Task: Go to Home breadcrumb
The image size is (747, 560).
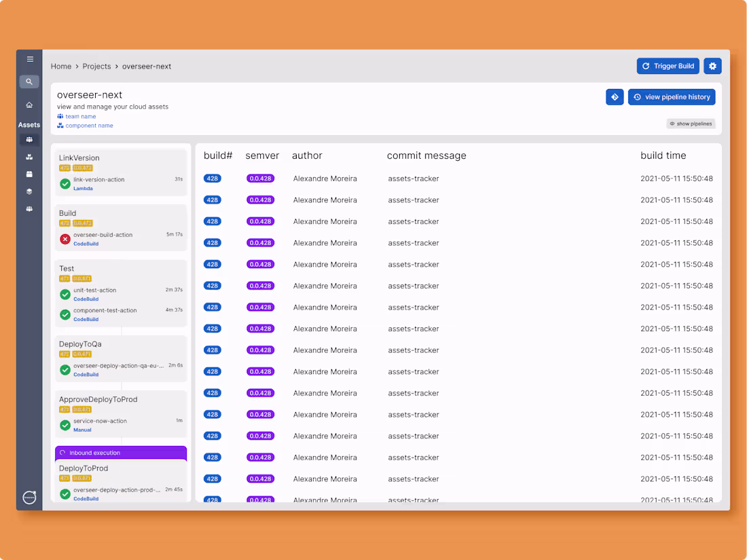Action: pos(61,67)
